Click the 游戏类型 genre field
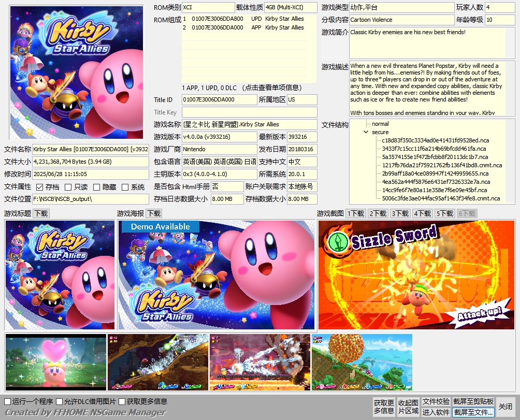Screen dimensions: 520x420 coord(401,7)
